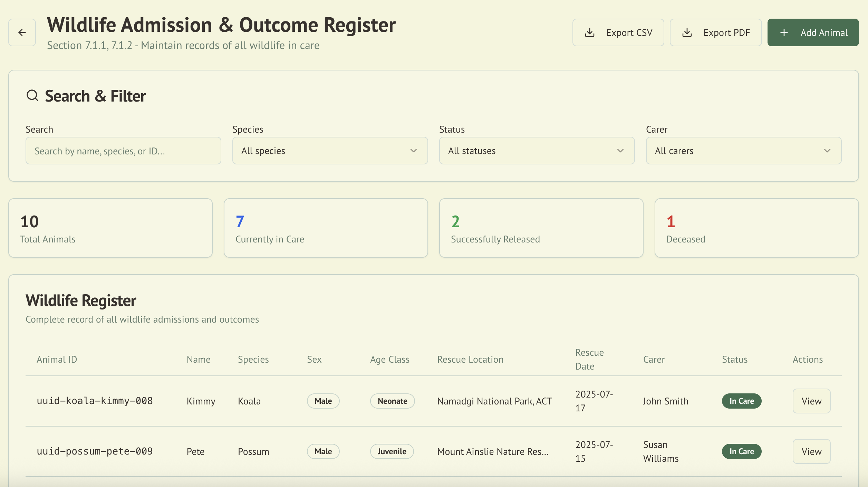
Task: Select the Deceased summary card
Action: point(756,228)
